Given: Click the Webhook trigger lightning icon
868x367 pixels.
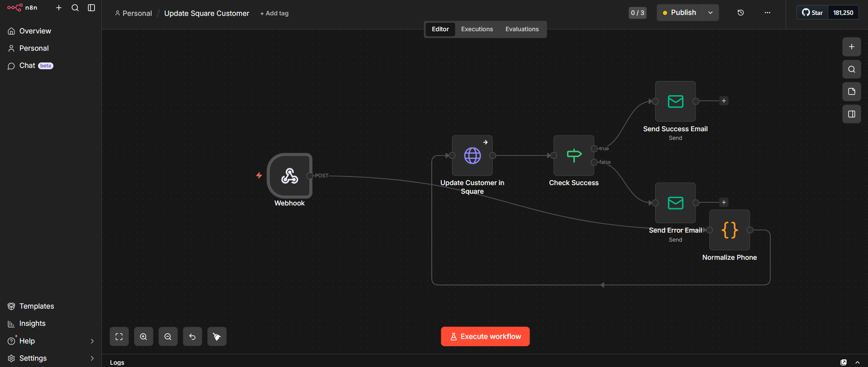Looking at the screenshot, I should tap(259, 176).
